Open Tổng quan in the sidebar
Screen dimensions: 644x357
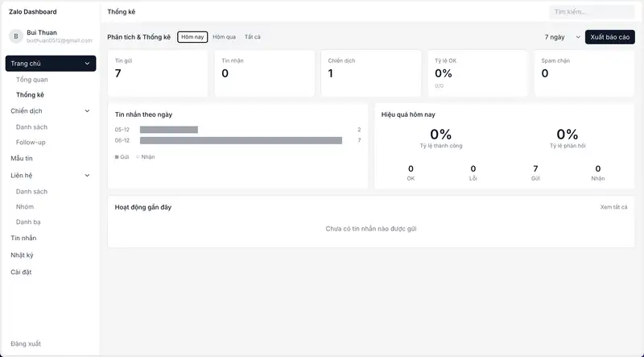[32, 80]
